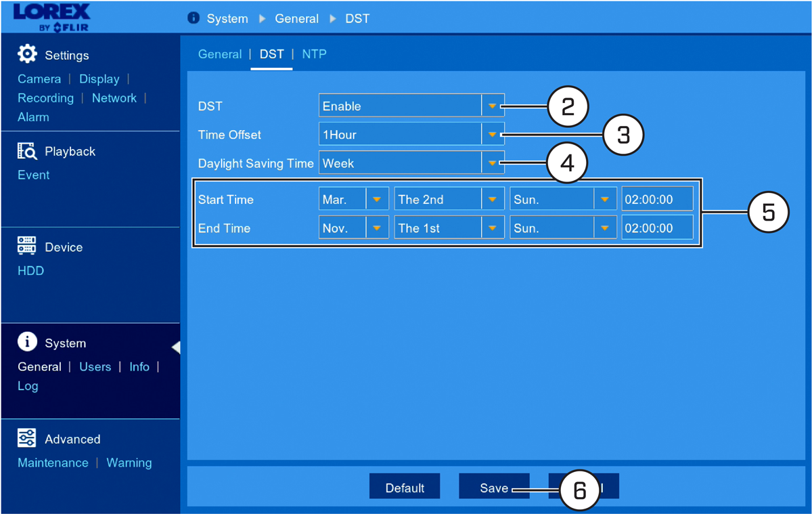The width and height of the screenshot is (812, 514).
Task: Open the Daylight Saving Time Week dropdown
Action: click(411, 163)
